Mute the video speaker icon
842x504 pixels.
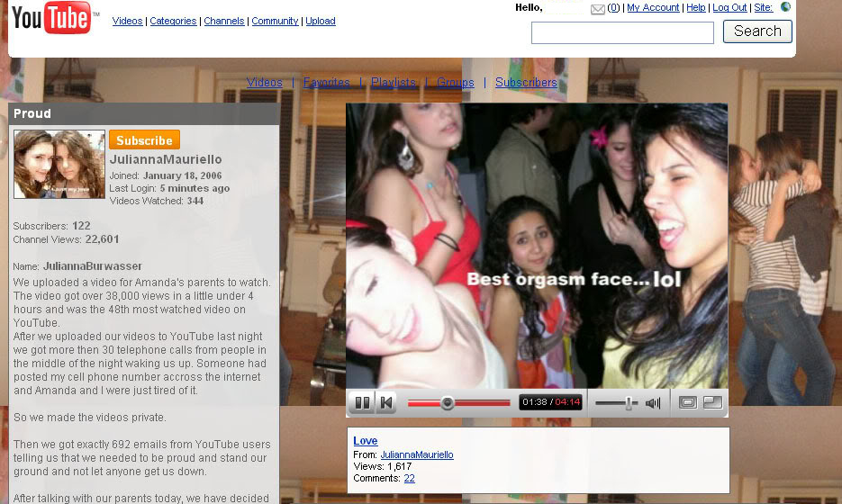point(653,403)
